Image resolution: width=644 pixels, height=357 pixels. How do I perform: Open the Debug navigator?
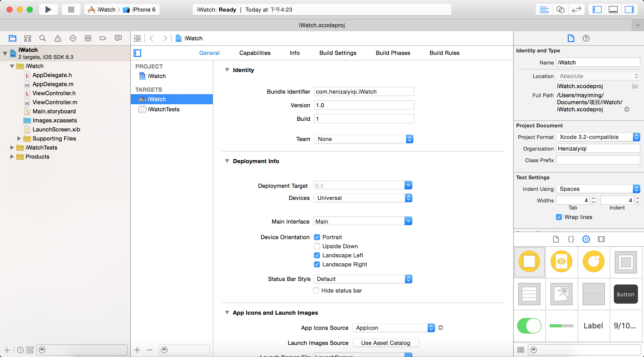[88, 38]
